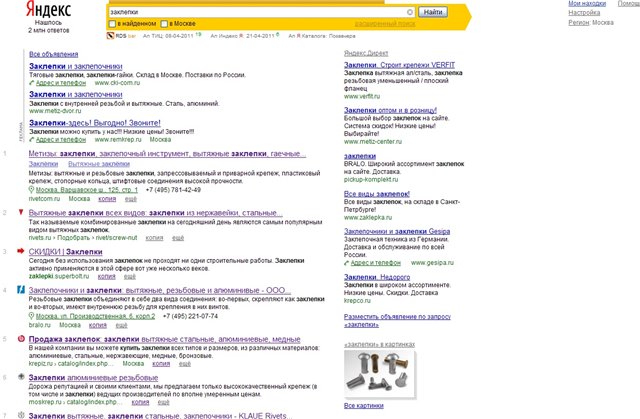The height and width of the screenshot is (419, 640).
Task: Click the map pin icon near Варшавское ш. address
Action: pyautogui.click(x=31, y=190)
